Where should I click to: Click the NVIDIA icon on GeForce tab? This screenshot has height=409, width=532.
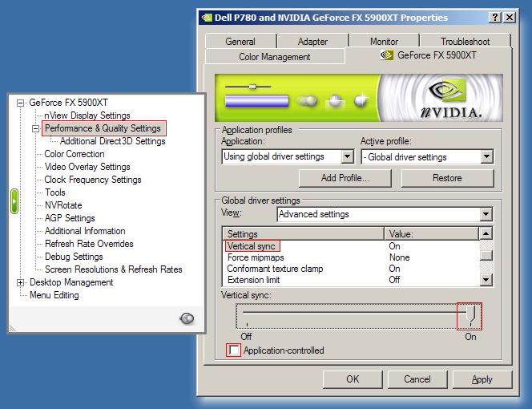click(x=387, y=55)
